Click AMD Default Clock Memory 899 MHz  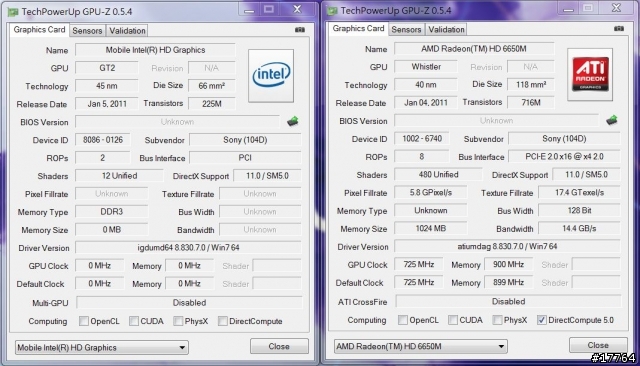[509, 282]
